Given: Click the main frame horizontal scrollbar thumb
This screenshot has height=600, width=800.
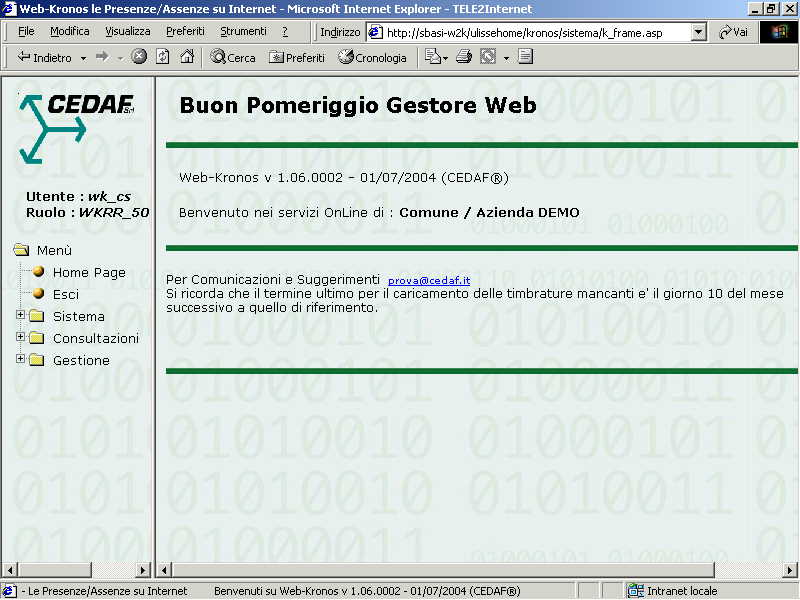Looking at the screenshot, I should coord(443,570).
